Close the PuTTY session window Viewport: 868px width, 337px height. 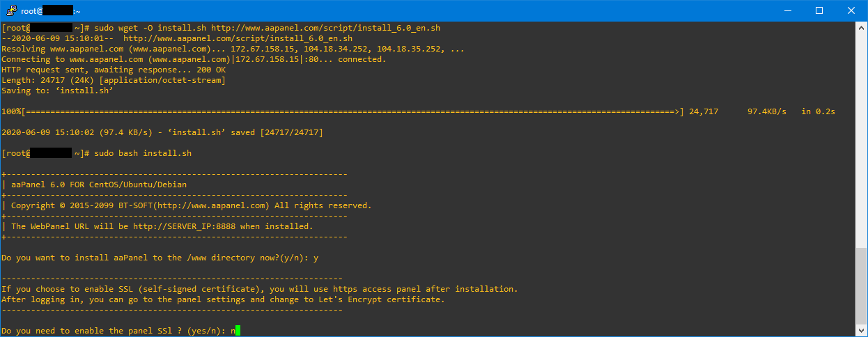point(851,11)
